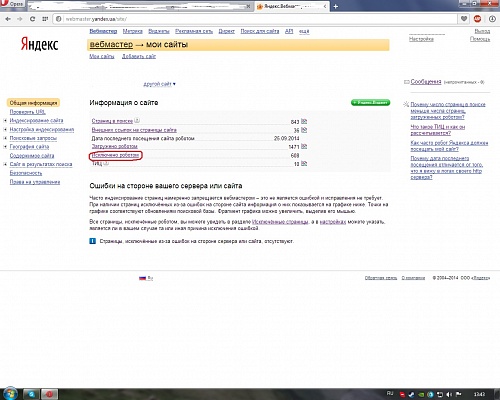This screenshot has height=400, width=500.
Task: Open Метрика in top navigation
Action: coord(133,31)
